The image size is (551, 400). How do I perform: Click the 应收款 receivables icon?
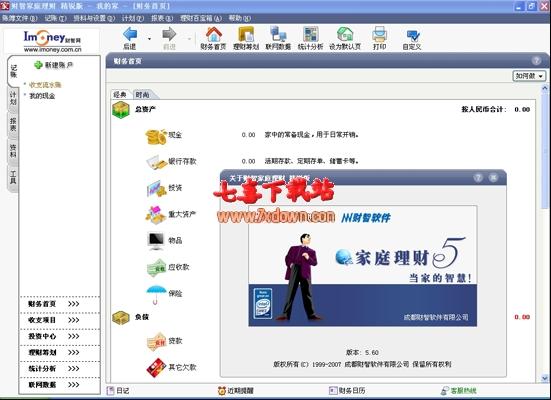click(x=156, y=267)
